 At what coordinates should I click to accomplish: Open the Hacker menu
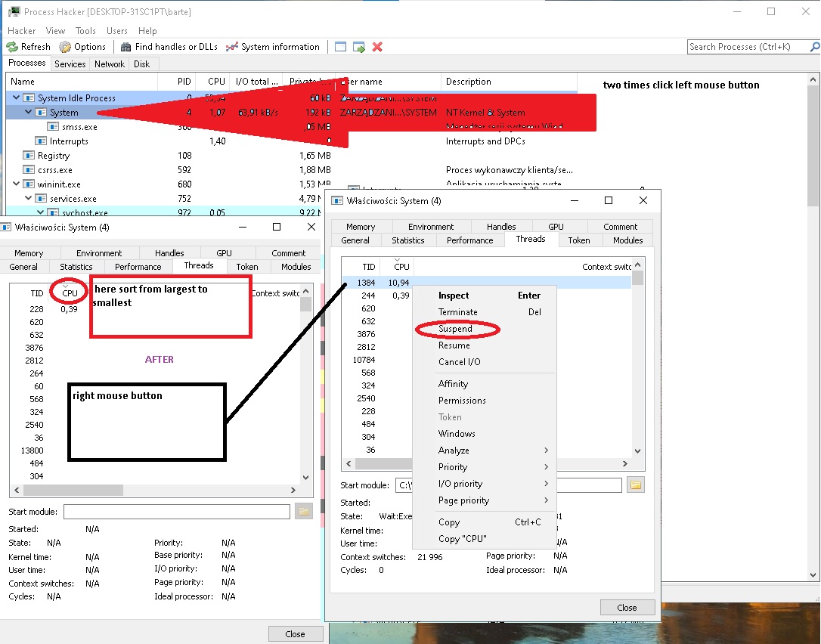[x=21, y=31]
